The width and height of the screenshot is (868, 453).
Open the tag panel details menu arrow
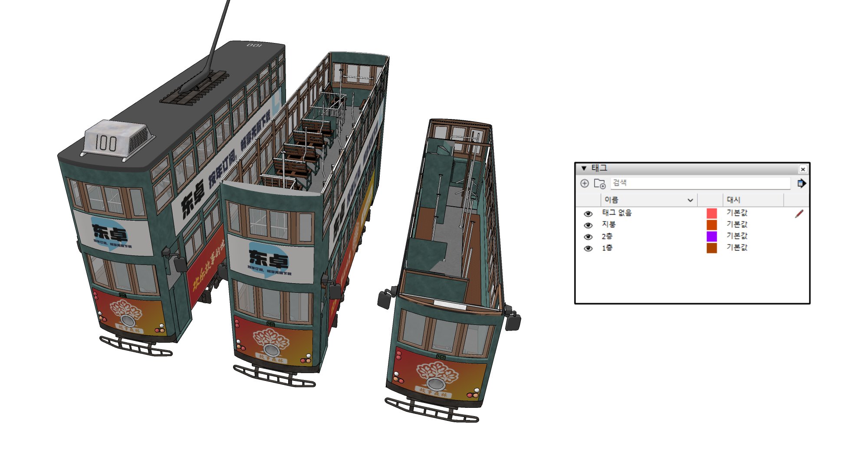(801, 183)
